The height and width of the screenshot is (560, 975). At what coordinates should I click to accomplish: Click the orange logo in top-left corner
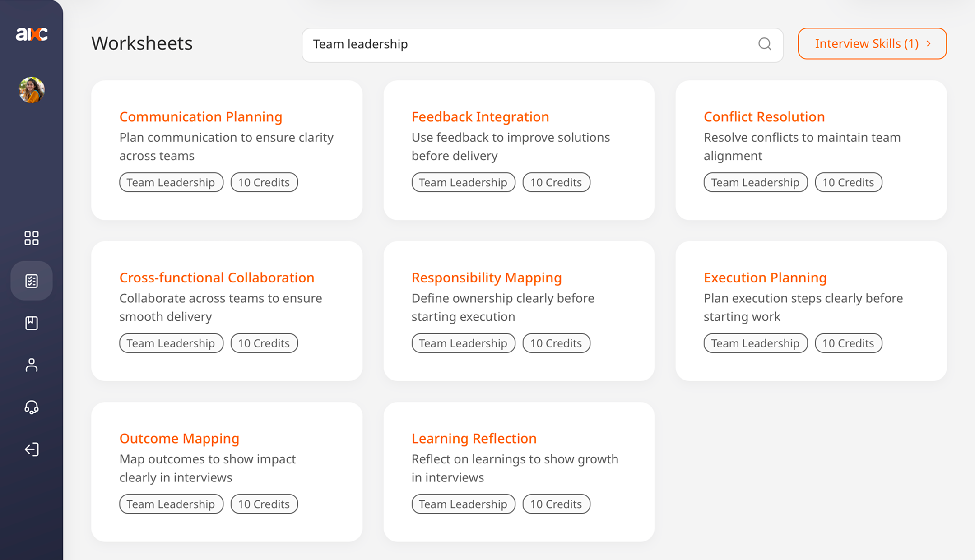(32, 34)
